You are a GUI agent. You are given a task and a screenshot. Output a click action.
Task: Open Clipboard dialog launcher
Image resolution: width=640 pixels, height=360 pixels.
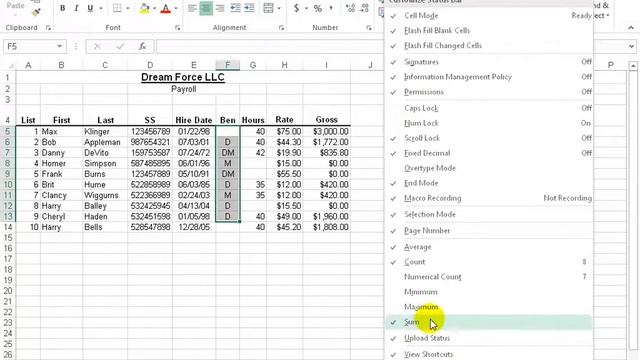[48, 28]
